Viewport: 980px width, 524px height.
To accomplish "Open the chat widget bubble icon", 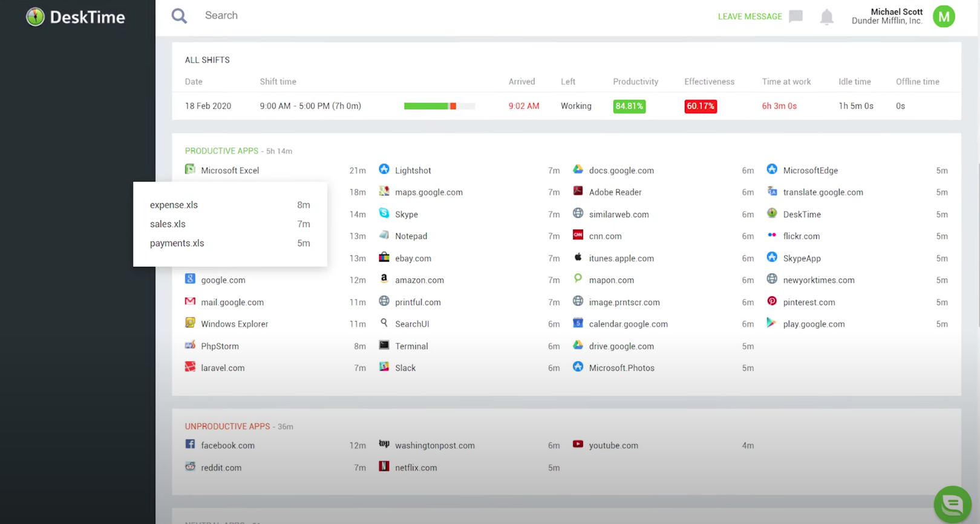I will [x=952, y=504].
